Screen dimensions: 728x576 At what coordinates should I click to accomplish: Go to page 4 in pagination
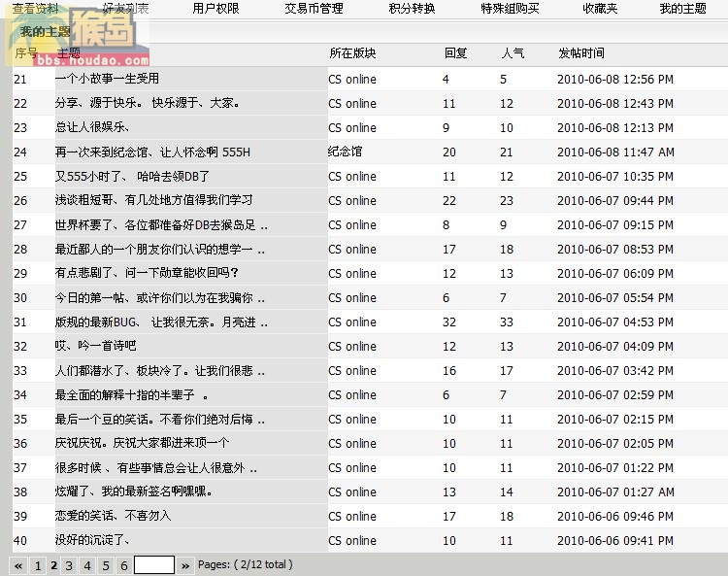coord(87,565)
